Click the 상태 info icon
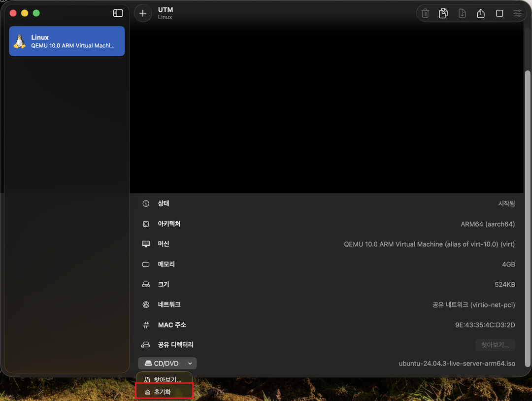The height and width of the screenshot is (401, 532). [146, 204]
